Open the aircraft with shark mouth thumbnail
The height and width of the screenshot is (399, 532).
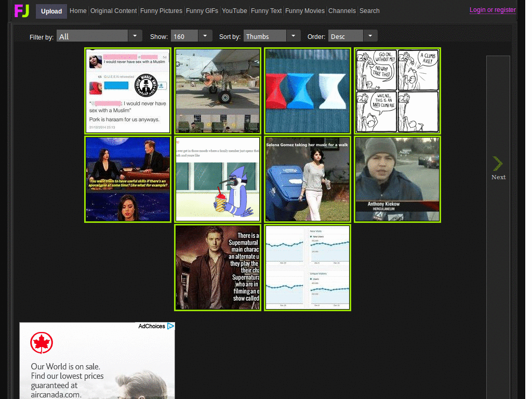(x=218, y=91)
